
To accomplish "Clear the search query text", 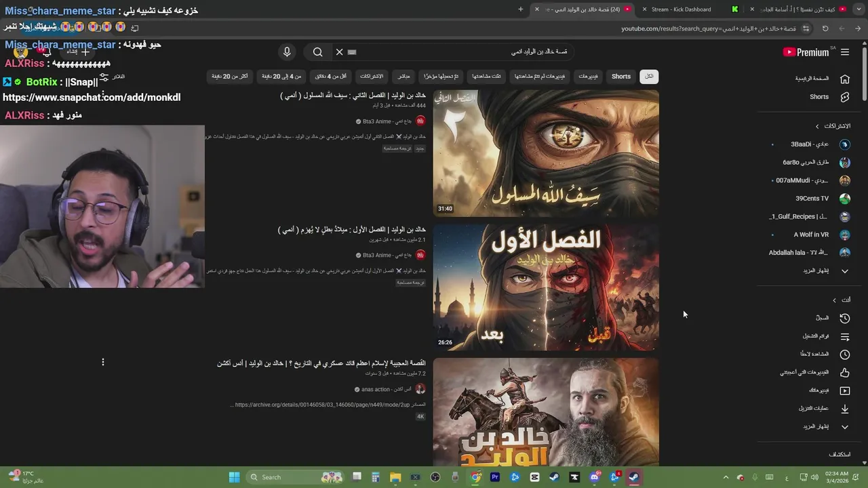I will pyautogui.click(x=340, y=52).
